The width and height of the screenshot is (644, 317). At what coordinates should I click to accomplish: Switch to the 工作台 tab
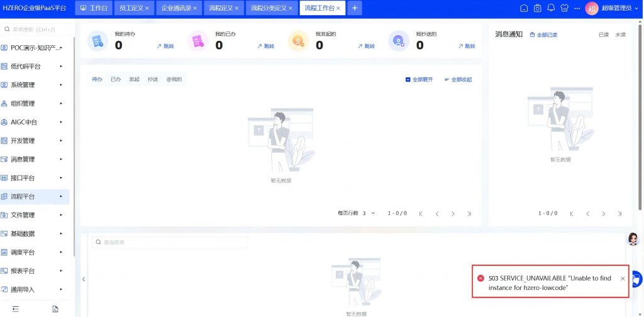tap(94, 8)
